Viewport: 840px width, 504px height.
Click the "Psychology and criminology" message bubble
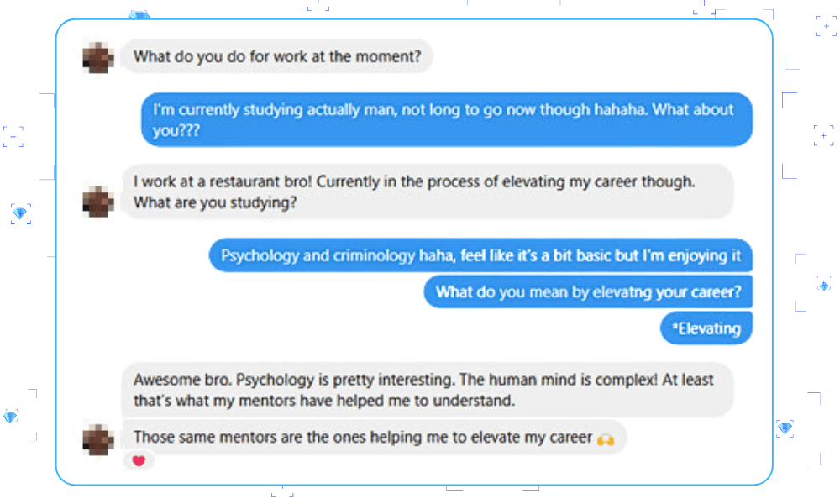click(x=480, y=255)
